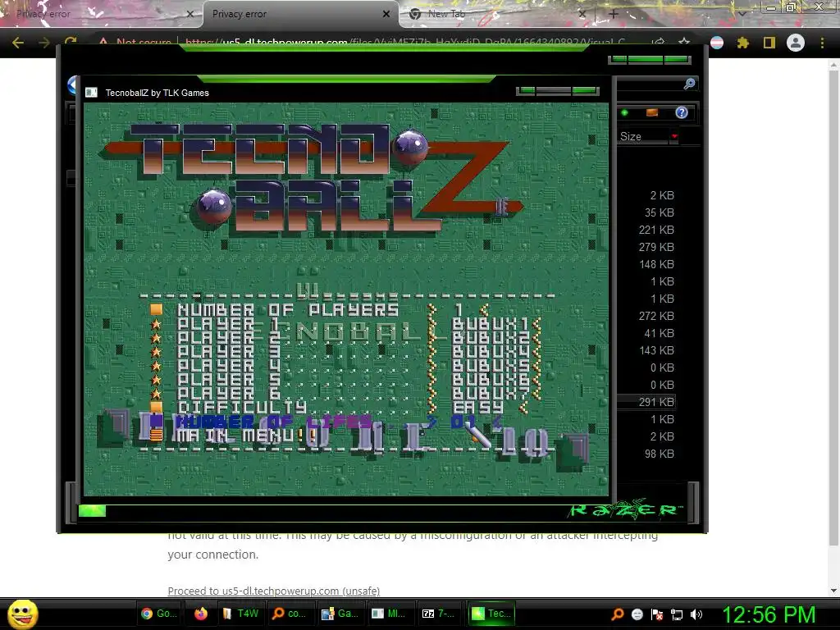
Task: Switch to 7-Zip taskbar button
Action: (x=439, y=614)
